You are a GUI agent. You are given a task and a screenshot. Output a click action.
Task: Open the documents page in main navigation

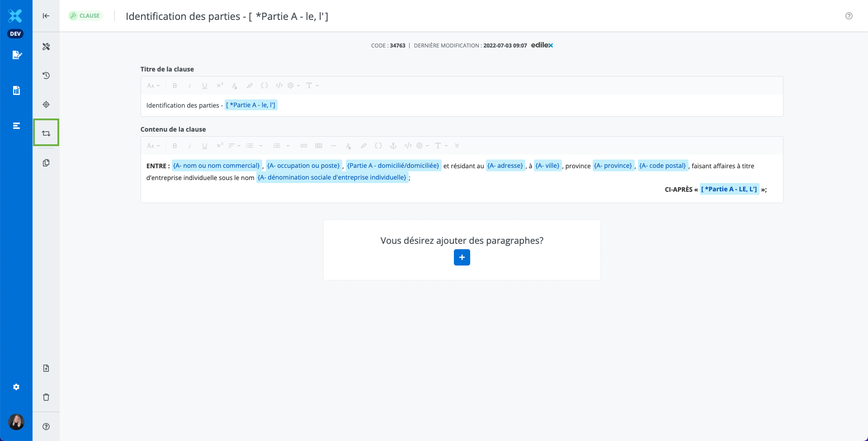click(x=16, y=90)
